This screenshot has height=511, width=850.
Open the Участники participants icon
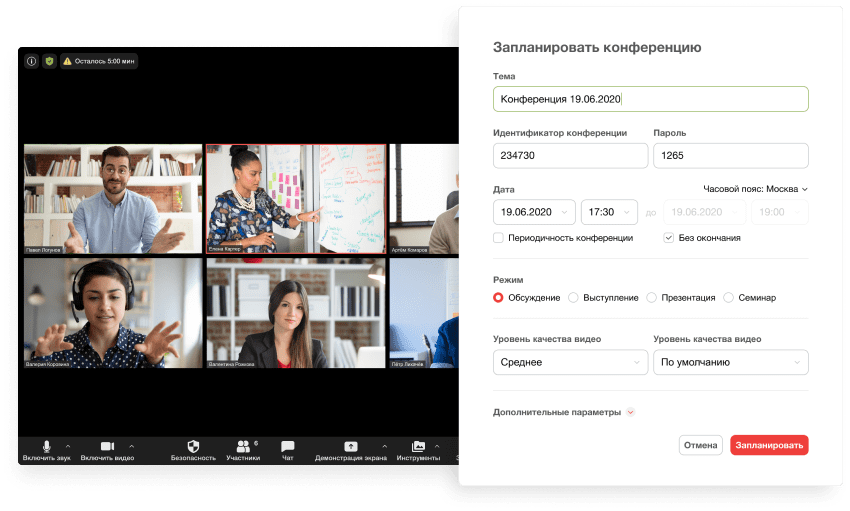point(243,446)
